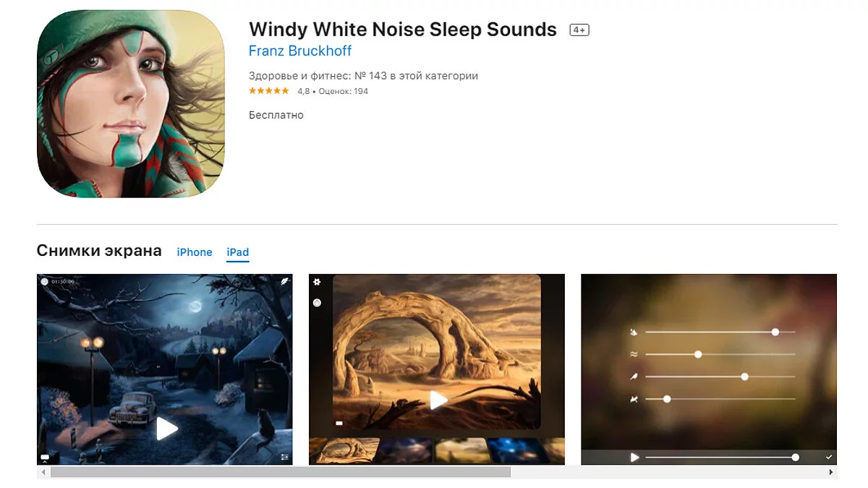Play the winter village night scene
868x488 pixels.
click(167, 429)
